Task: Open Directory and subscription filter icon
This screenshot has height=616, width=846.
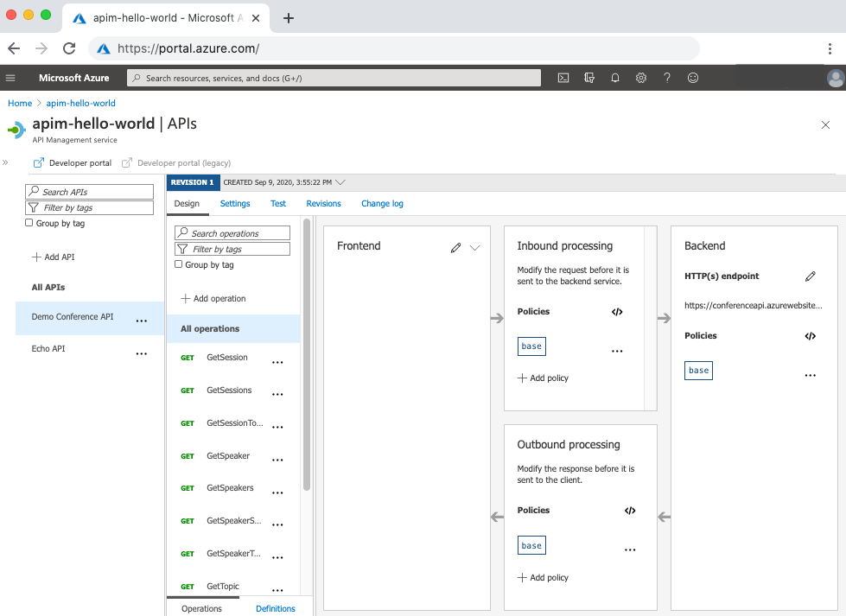Action: pyautogui.click(x=589, y=79)
